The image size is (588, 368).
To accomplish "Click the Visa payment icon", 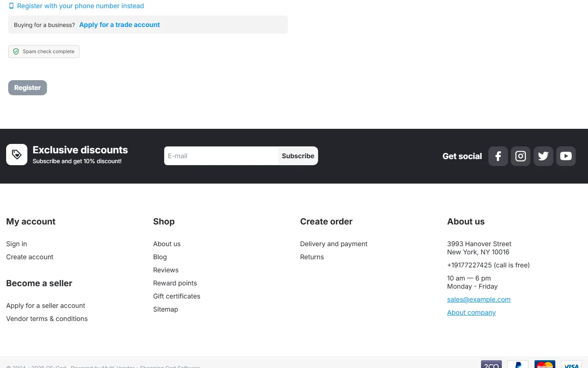I will (x=571, y=364).
